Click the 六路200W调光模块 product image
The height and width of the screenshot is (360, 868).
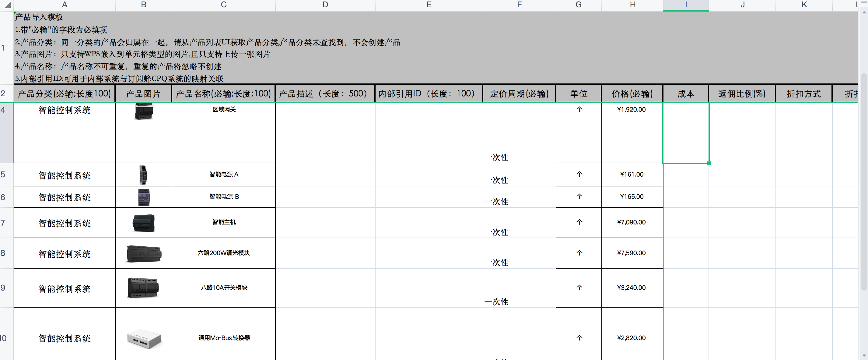tap(144, 253)
